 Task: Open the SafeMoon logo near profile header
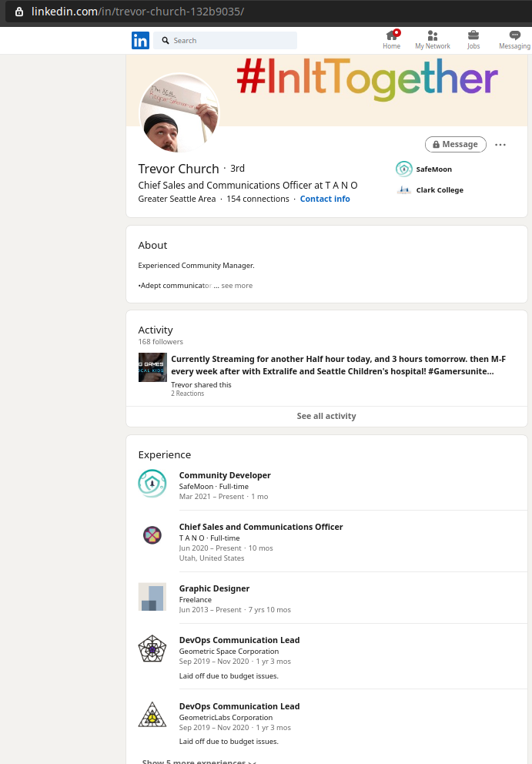[404, 169]
